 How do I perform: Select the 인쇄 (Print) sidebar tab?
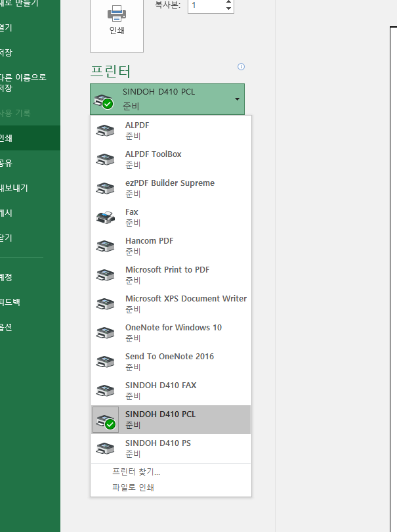click(x=30, y=138)
